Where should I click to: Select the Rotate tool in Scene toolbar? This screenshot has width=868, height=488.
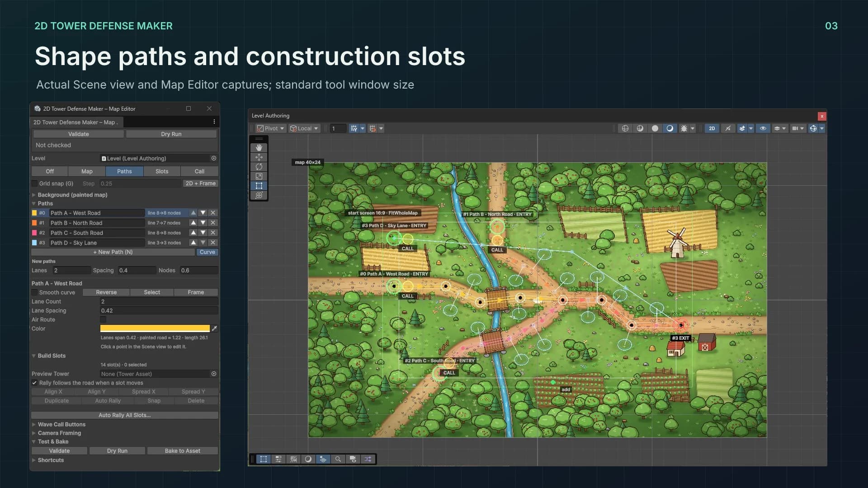(x=259, y=167)
